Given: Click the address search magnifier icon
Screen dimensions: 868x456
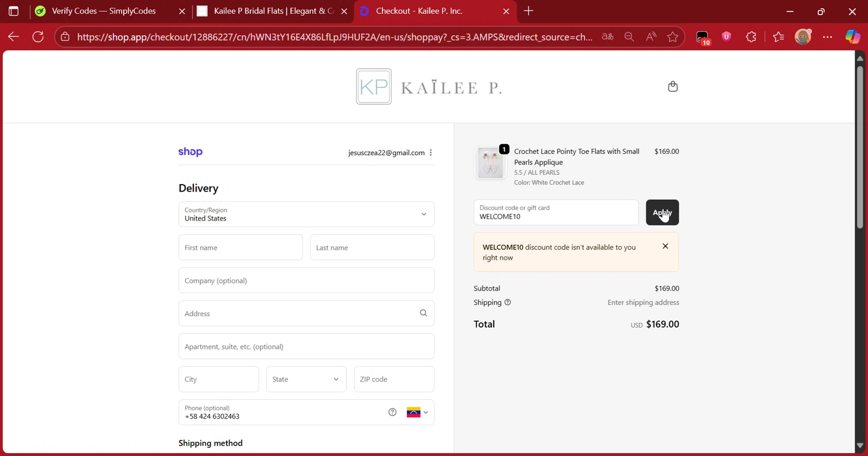Looking at the screenshot, I should [424, 313].
